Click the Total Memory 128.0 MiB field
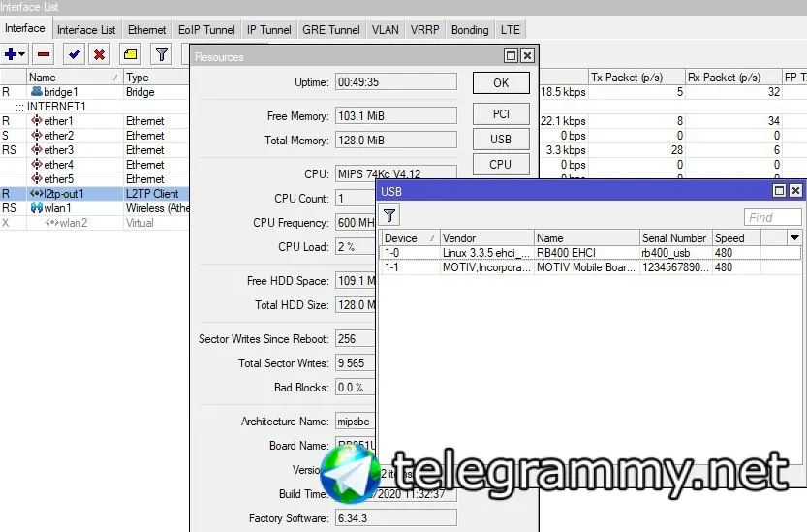This screenshot has width=807, height=532. 396,141
